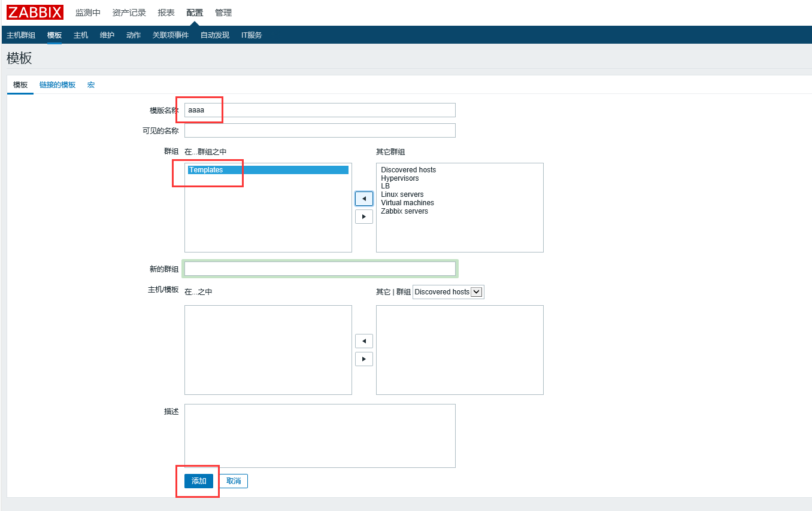The width and height of the screenshot is (812, 511).
Task: Click the 在...之中 hosts list box
Action: (x=268, y=350)
